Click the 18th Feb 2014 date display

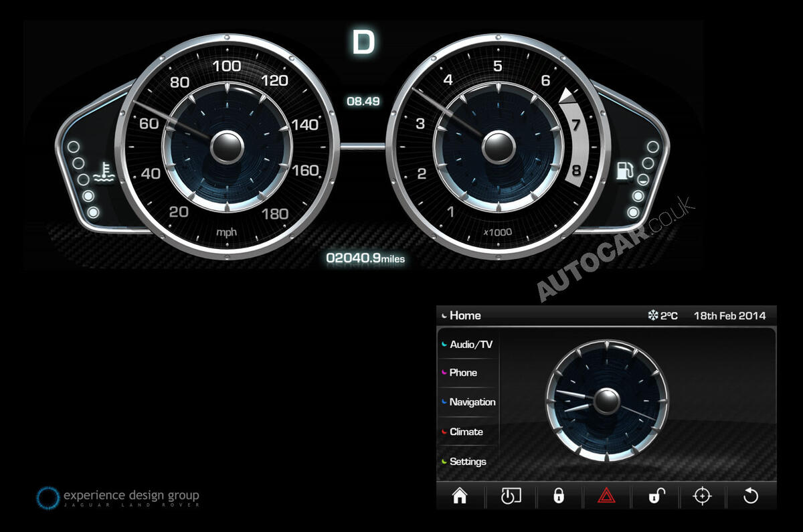[728, 315]
